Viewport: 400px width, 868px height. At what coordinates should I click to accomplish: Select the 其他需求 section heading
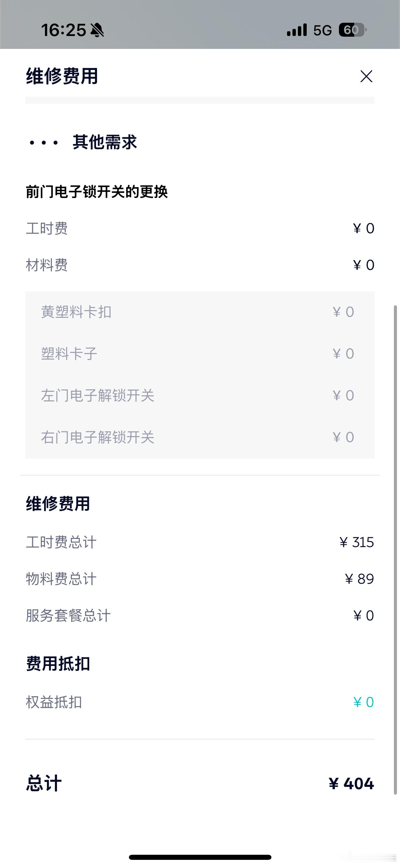(x=104, y=142)
